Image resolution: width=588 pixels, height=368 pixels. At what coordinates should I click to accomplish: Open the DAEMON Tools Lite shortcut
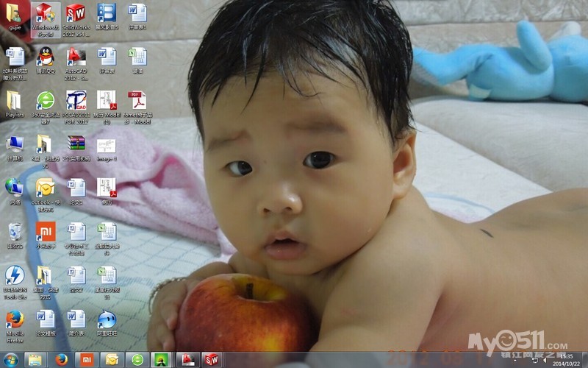15,283
